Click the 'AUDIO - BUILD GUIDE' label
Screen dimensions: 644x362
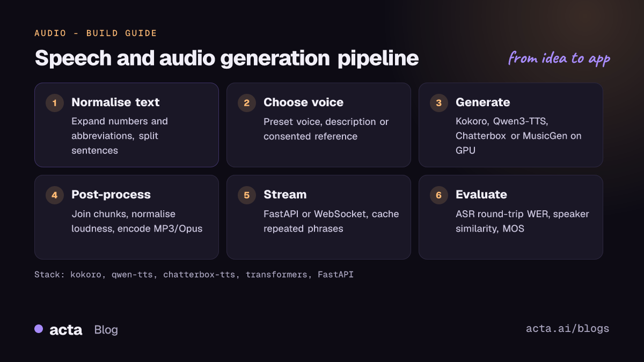click(x=96, y=33)
